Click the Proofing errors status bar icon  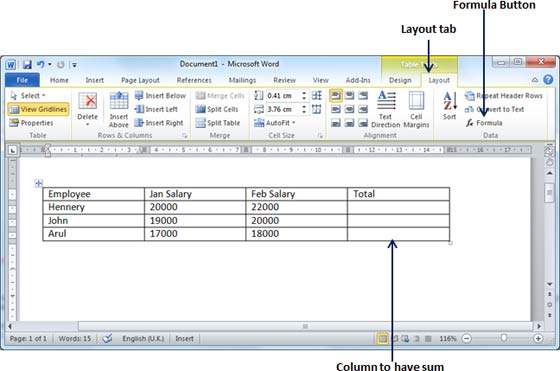(107, 339)
